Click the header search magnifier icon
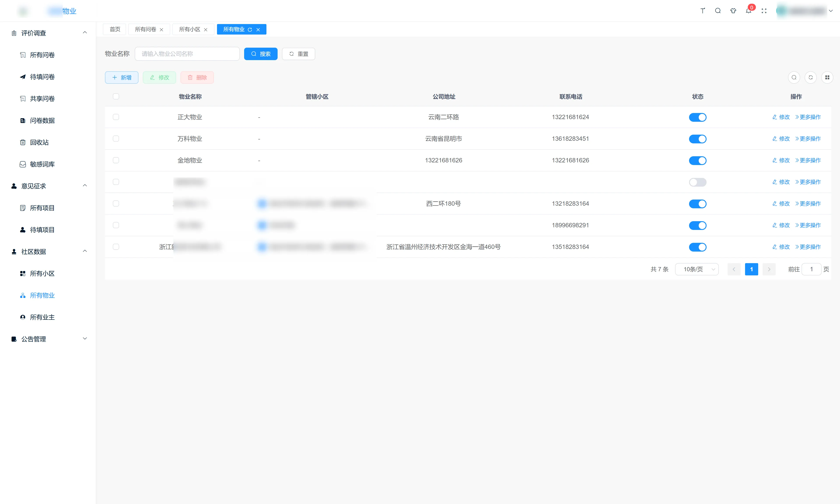This screenshot has height=504, width=840. (718, 11)
